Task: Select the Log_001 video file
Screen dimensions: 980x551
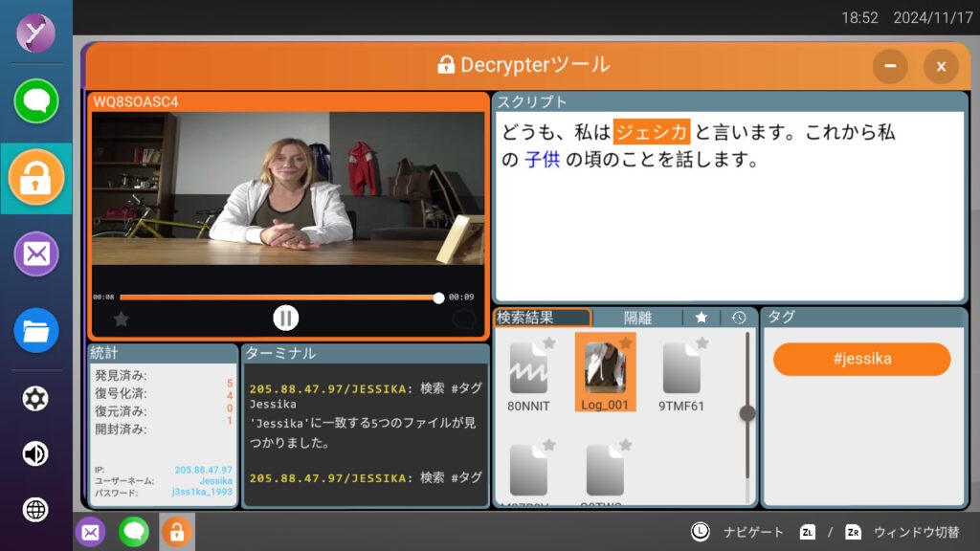Action: click(x=605, y=372)
